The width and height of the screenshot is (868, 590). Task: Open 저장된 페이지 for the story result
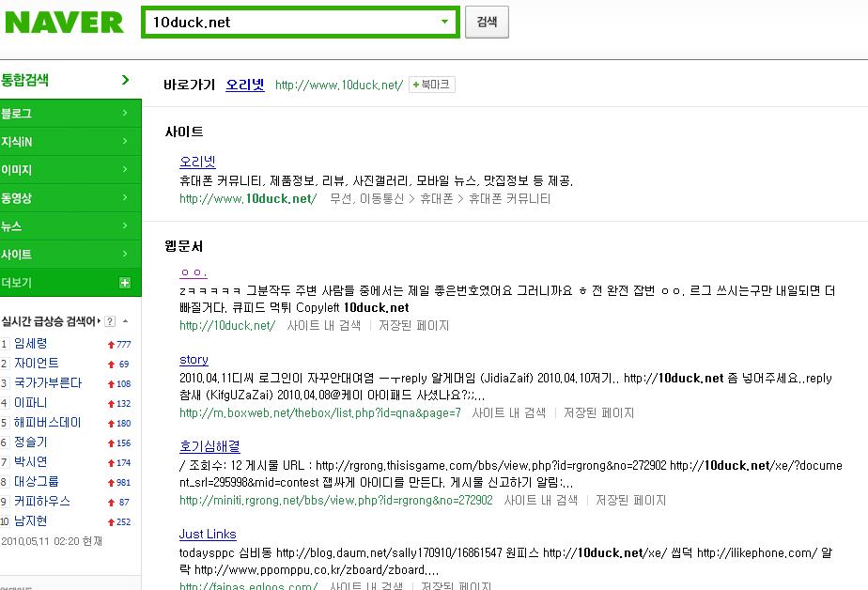598,412
